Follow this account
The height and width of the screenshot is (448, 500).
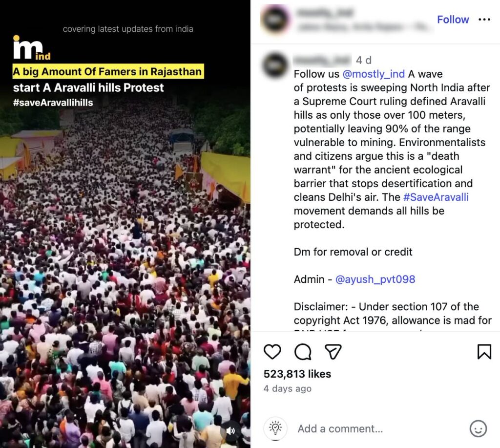click(453, 20)
